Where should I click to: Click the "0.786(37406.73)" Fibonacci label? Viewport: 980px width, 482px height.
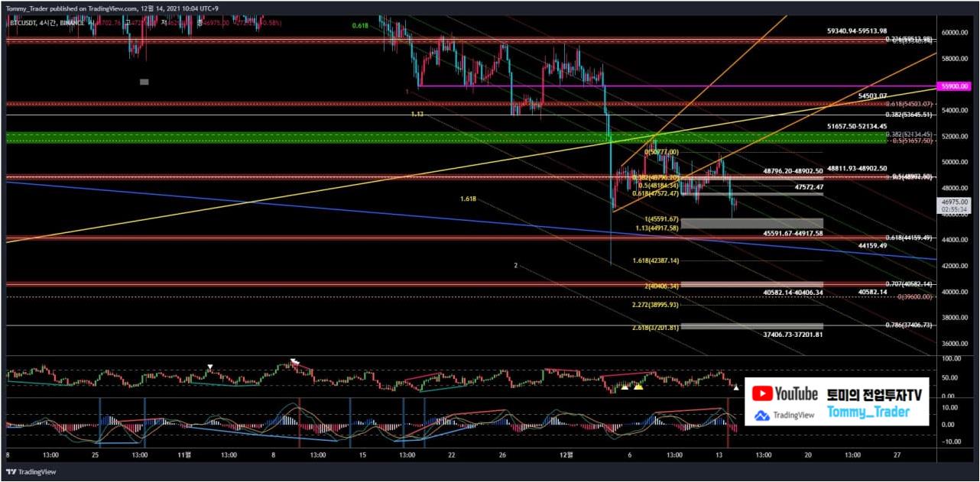tap(910, 325)
